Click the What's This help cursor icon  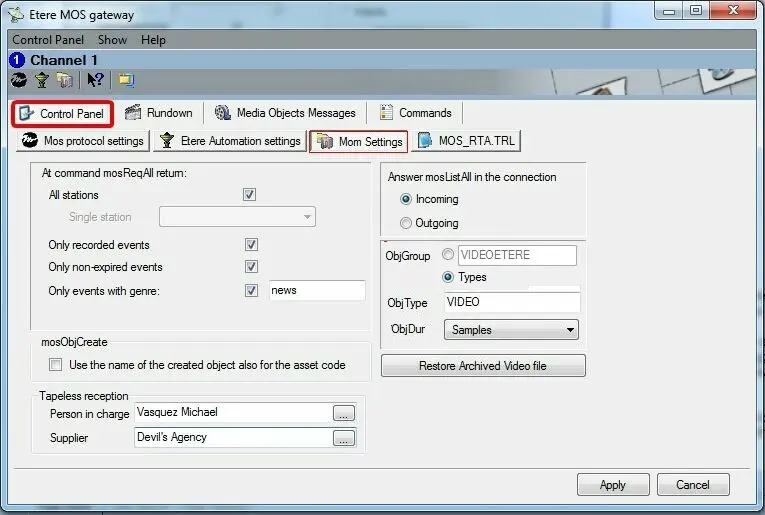(x=95, y=80)
